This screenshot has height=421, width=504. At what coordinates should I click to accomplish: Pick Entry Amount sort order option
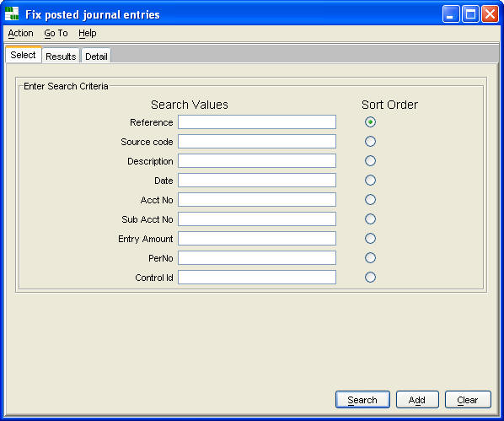click(x=370, y=239)
